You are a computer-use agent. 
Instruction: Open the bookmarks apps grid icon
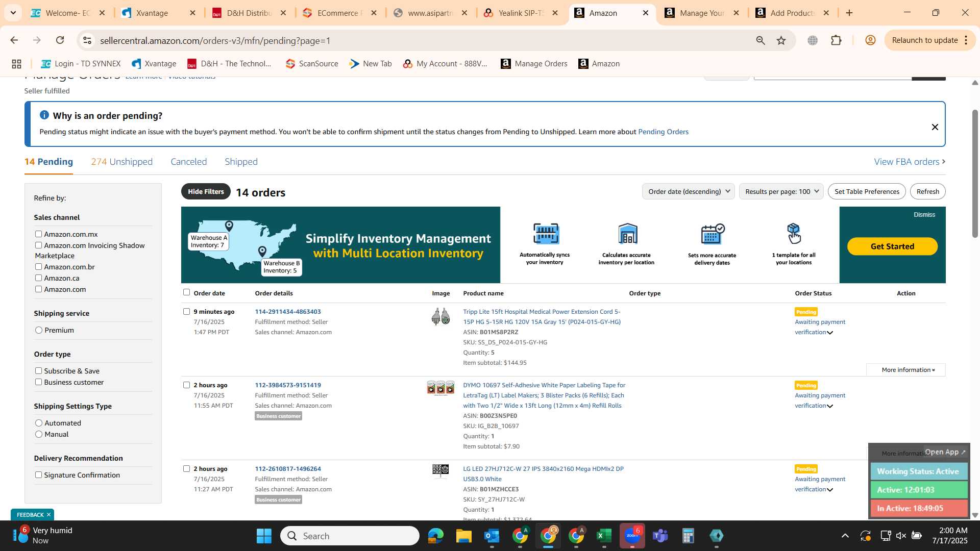point(16,64)
